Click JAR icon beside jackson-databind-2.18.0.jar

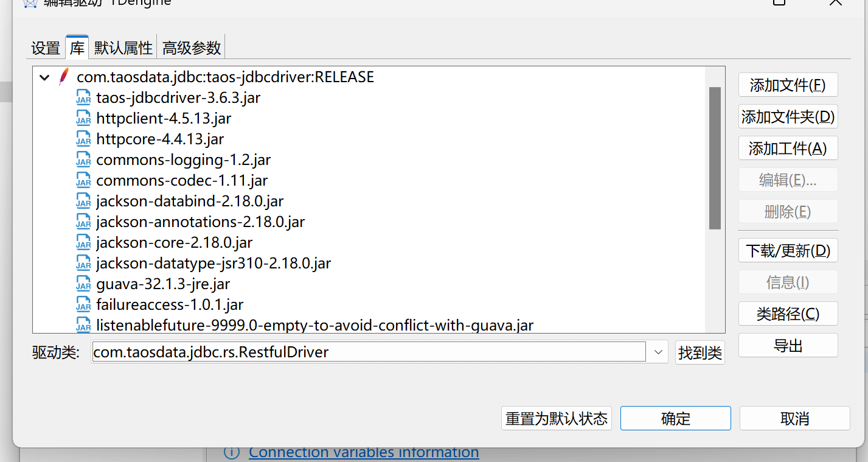coord(83,201)
